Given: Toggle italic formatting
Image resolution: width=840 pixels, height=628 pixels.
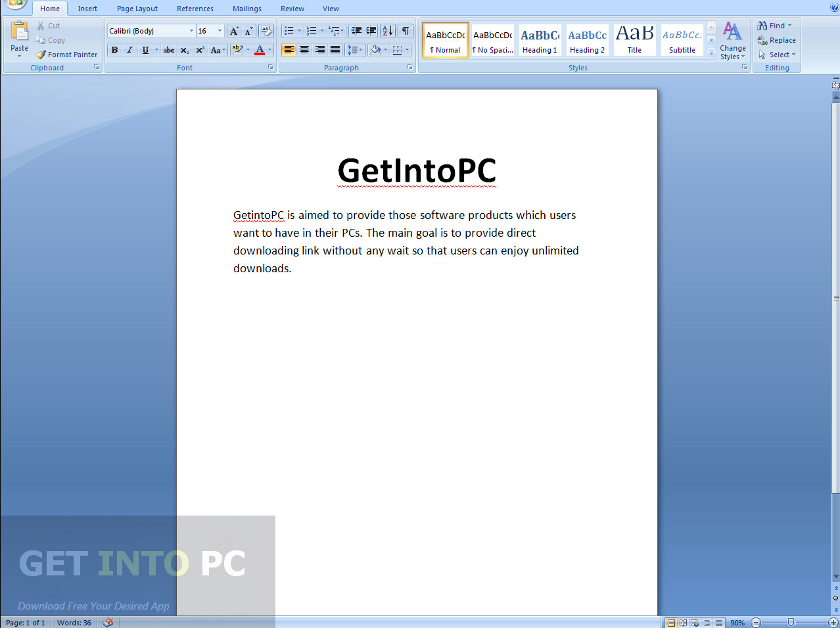Looking at the screenshot, I should [129, 50].
